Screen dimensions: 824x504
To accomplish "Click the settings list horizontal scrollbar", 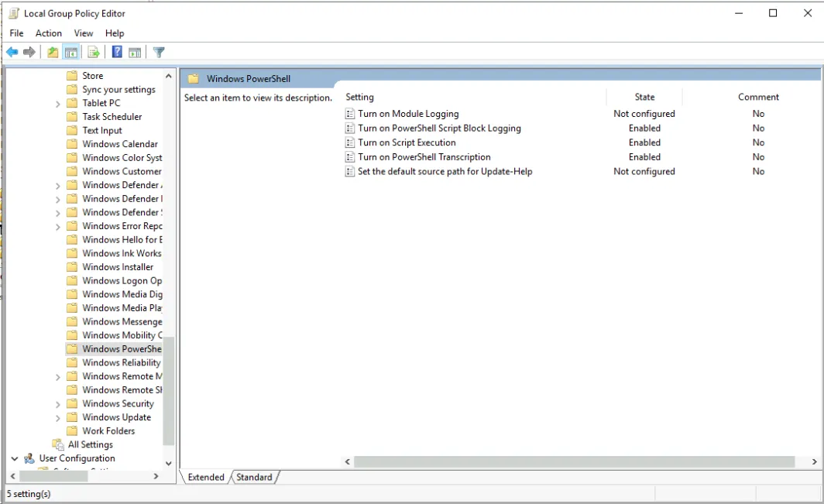I will point(573,461).
